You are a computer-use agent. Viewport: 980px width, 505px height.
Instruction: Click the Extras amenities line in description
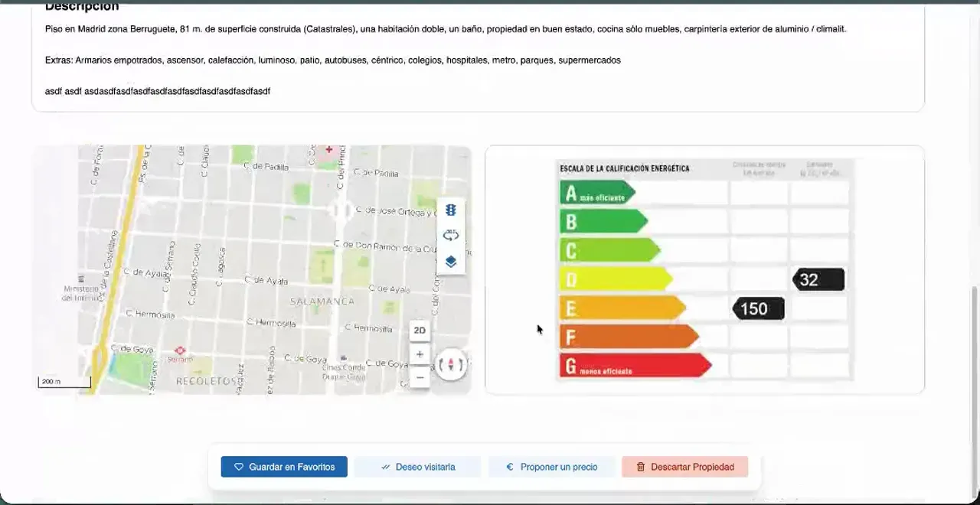(x=333, y=60)
